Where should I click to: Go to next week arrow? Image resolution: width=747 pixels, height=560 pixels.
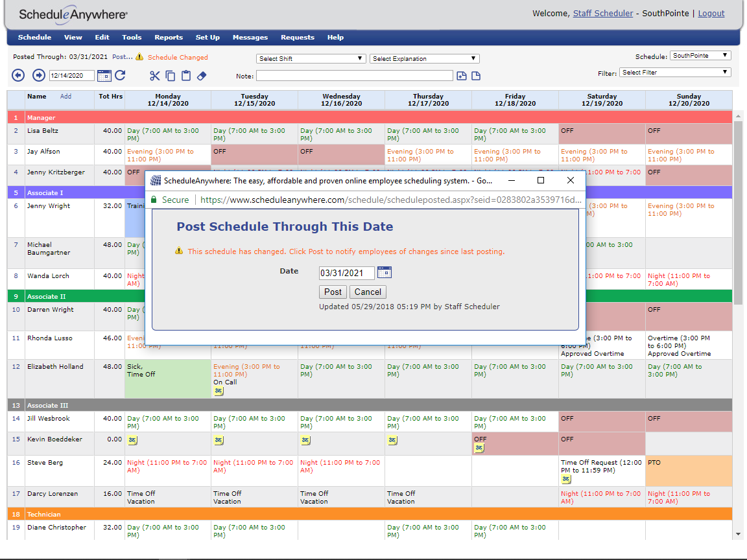39,75
